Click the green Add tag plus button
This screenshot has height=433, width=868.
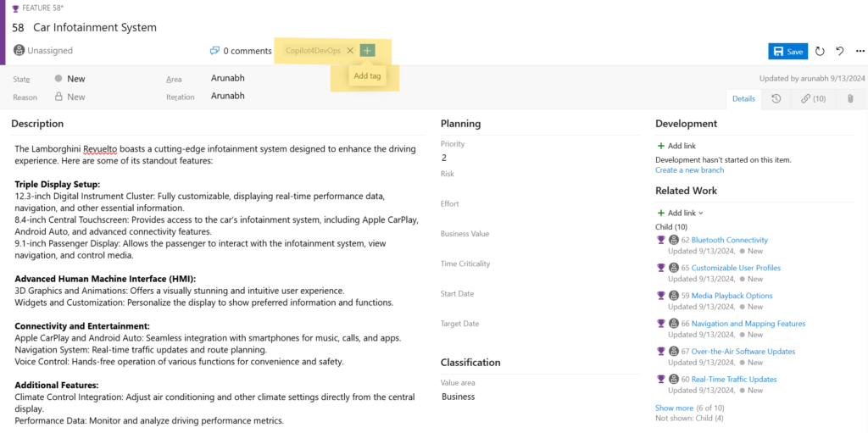[367, 50]
